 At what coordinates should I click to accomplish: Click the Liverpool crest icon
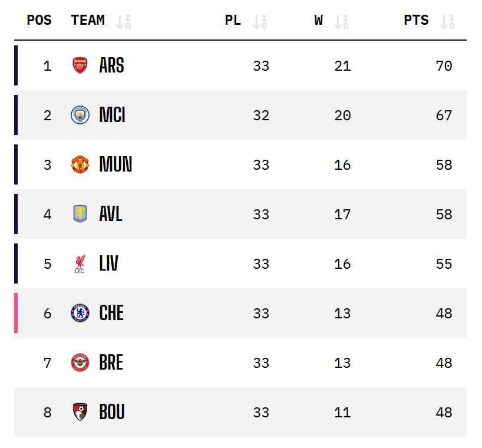tap(80, 263)
